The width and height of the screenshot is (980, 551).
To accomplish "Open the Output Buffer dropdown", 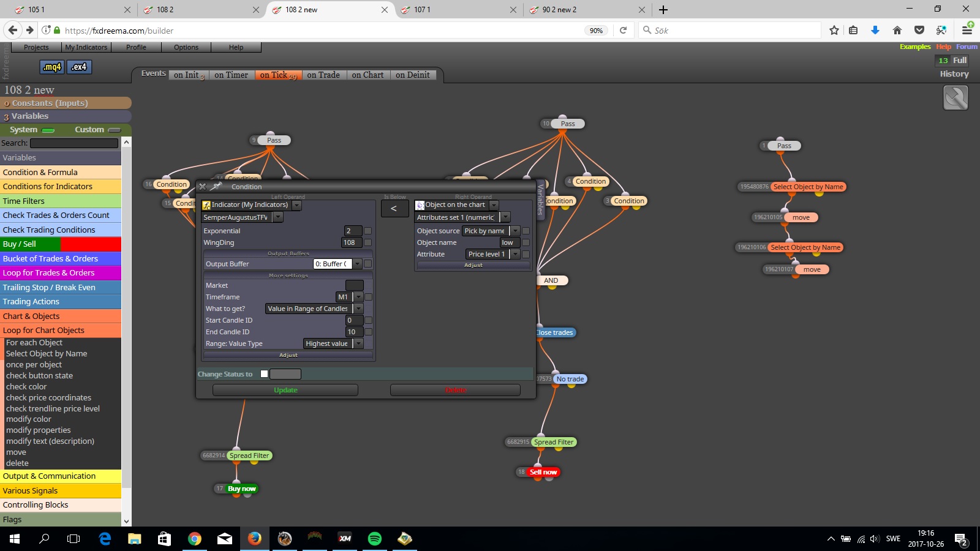I will (x=358, y=264).
